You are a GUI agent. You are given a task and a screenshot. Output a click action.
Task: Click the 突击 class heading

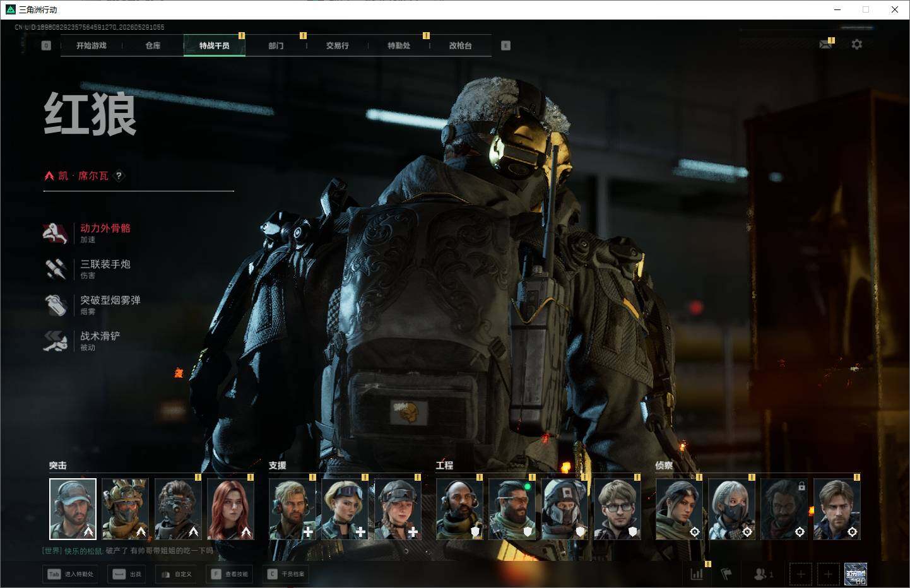58,465
